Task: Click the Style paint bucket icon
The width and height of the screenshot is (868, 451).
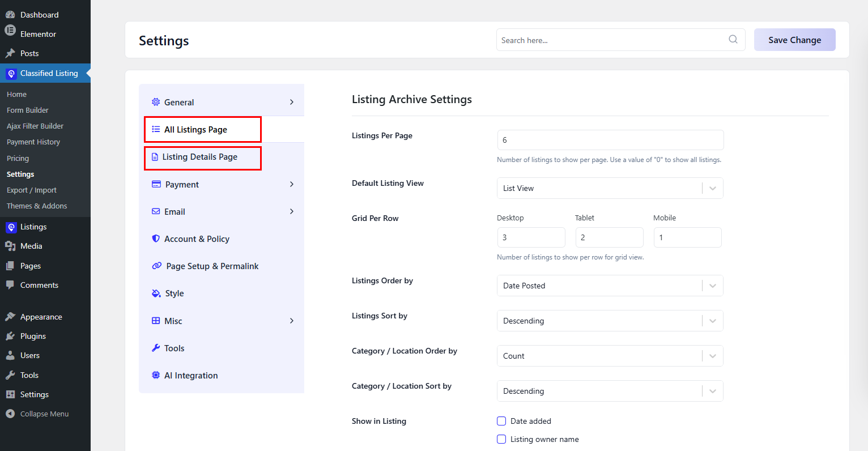Action: point(156,293)
